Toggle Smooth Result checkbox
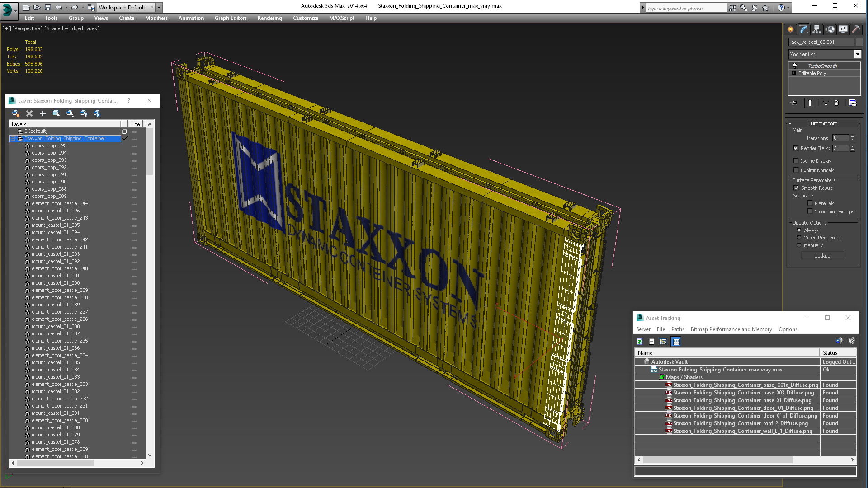Image resolution: width=868 pixels, height=488 pixels. (x=796, y=188)
